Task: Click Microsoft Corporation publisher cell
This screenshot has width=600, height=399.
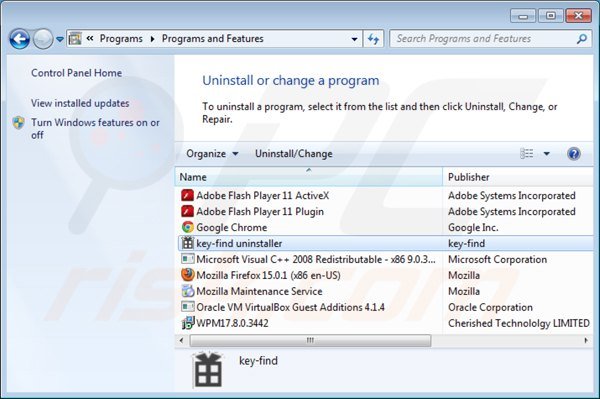Action: [497, 259]
